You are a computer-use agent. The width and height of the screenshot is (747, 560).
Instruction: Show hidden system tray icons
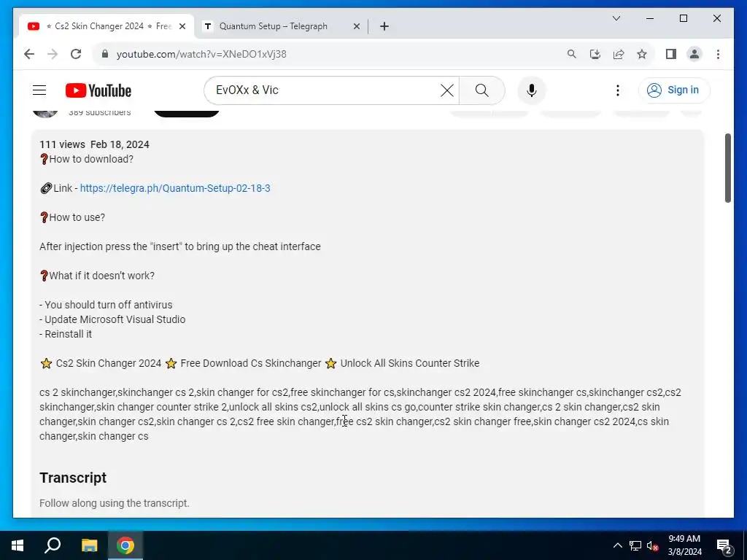coord(617,545)
